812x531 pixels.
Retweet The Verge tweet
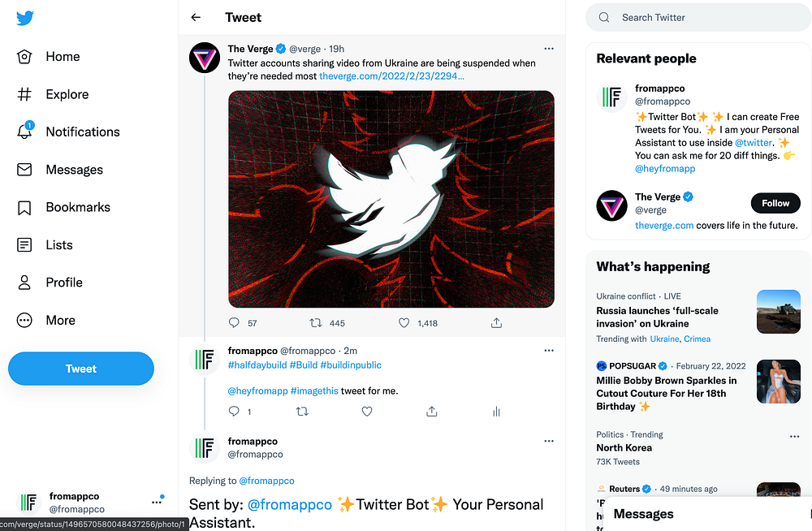[317, 323]
